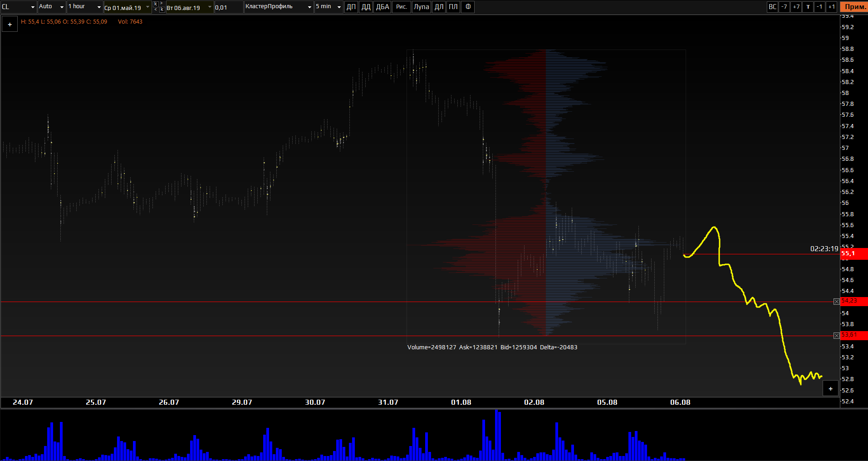
Task: Open the Рис. drawing tools
Action: point(401,7)
